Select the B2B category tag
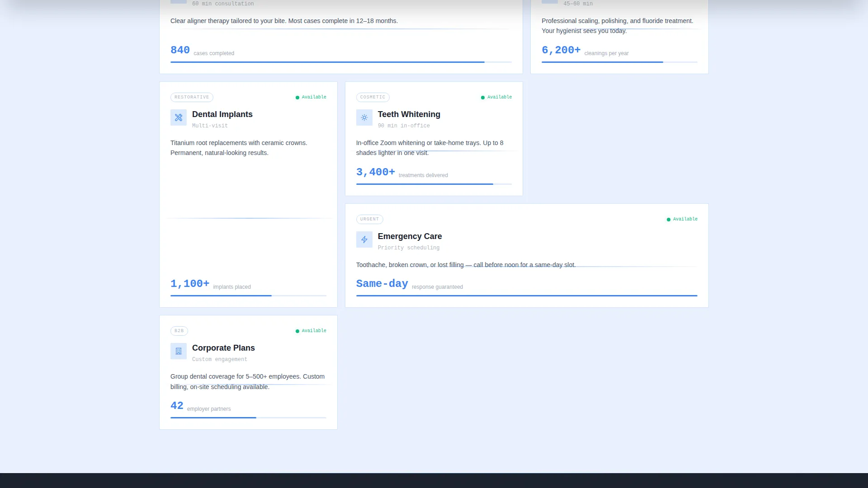 pyautogui.click(x=179, y=331)
